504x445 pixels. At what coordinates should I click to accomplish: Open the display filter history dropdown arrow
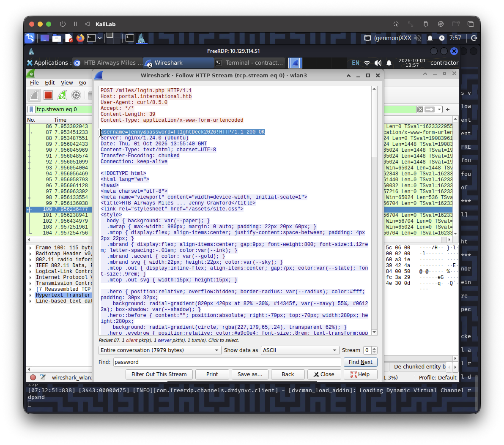[x=439, y=109]
